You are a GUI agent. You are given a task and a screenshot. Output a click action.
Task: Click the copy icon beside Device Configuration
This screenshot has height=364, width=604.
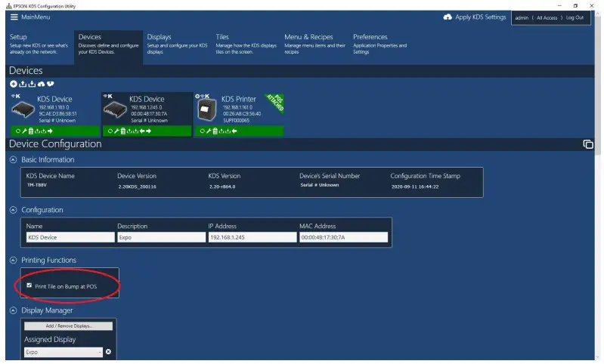click(x=588, y=144)
